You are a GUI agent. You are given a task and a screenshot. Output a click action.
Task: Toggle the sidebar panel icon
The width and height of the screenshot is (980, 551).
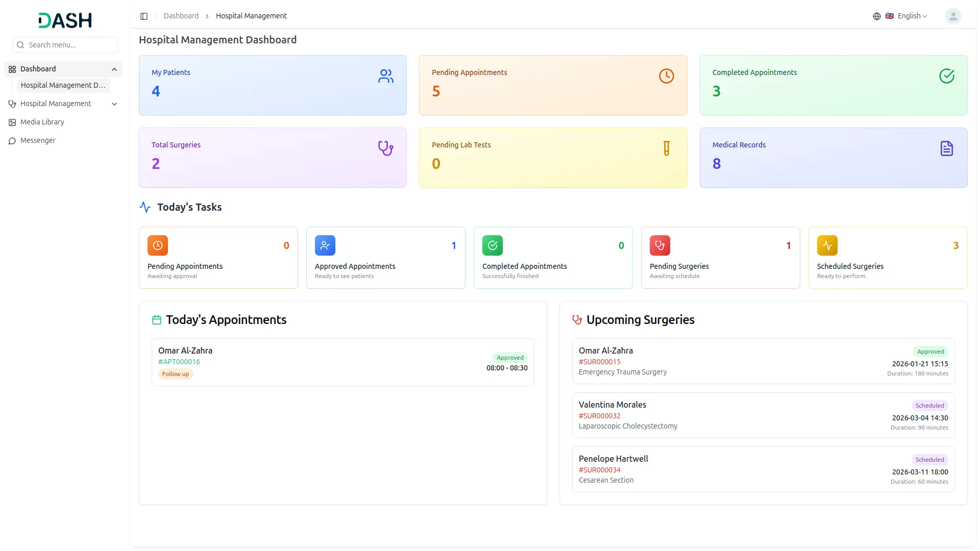(x=144, y=16)
